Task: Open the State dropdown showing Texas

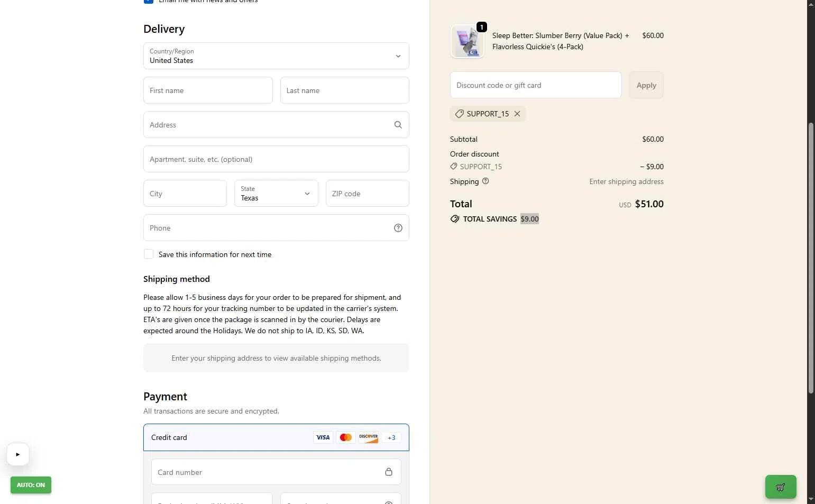Action: pyautogui.click(x=276, y=194)
